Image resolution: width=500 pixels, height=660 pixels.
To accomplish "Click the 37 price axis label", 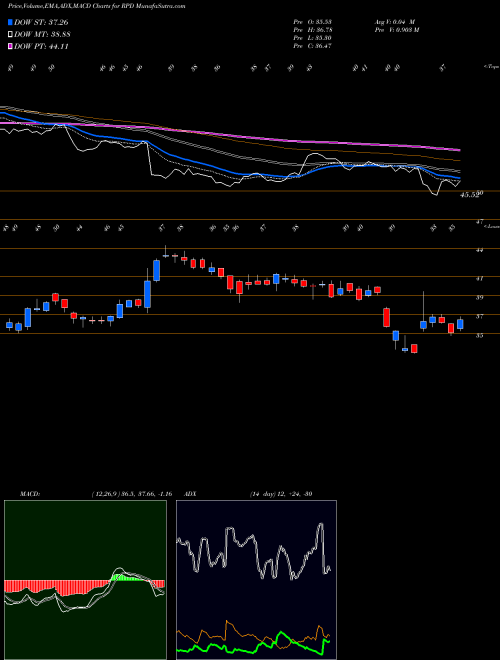I will 479,316.
